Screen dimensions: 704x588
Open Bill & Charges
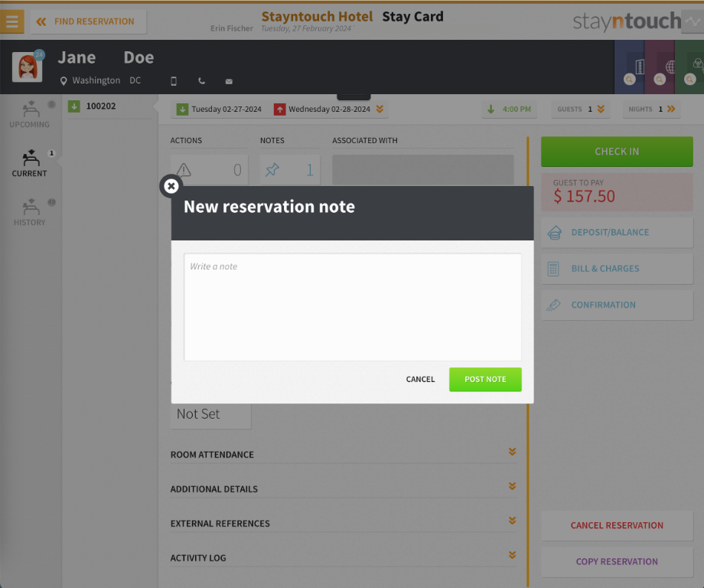[x=617, y=269]
